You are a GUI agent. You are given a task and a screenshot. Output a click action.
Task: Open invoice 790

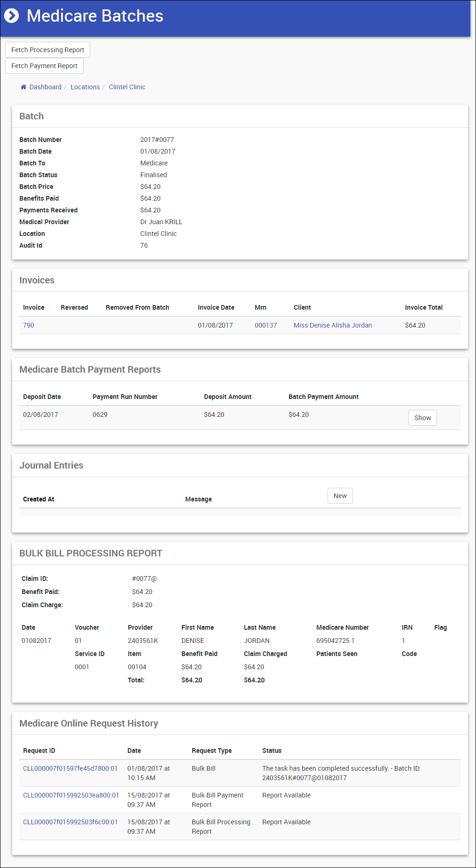click(29, 325)
